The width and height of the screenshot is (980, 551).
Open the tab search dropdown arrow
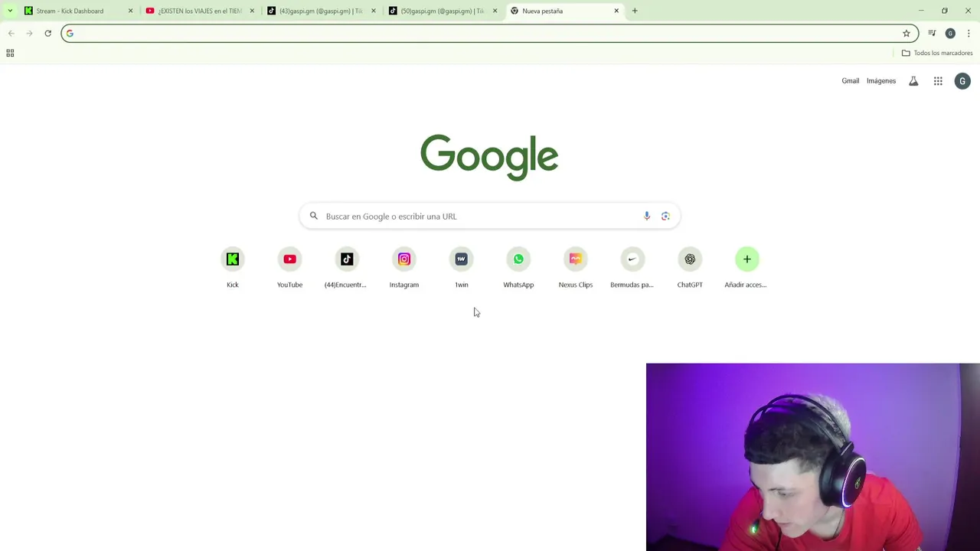[10, 11]
